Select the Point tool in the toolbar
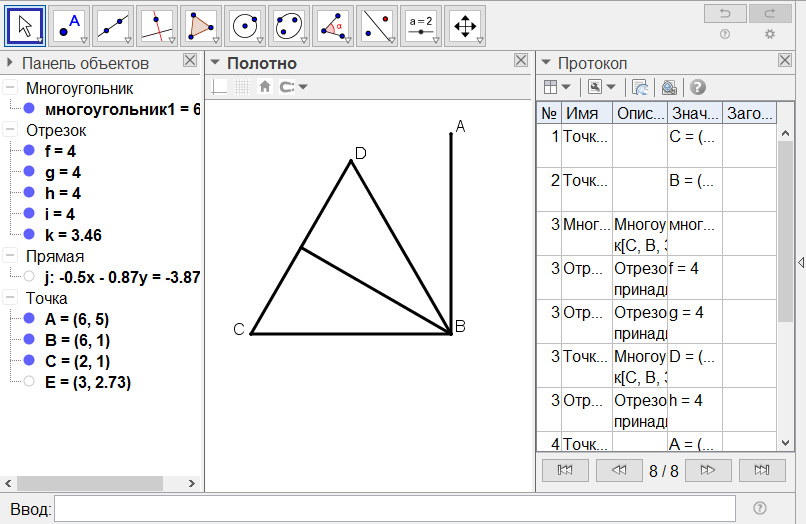 (x=69, y=26)
